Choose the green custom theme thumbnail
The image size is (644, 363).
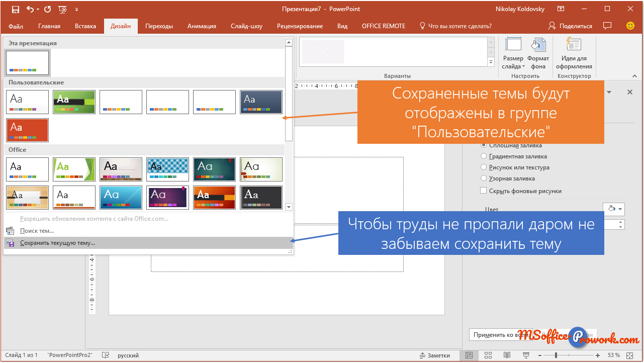pyautogui.click(x=74, y=102)
